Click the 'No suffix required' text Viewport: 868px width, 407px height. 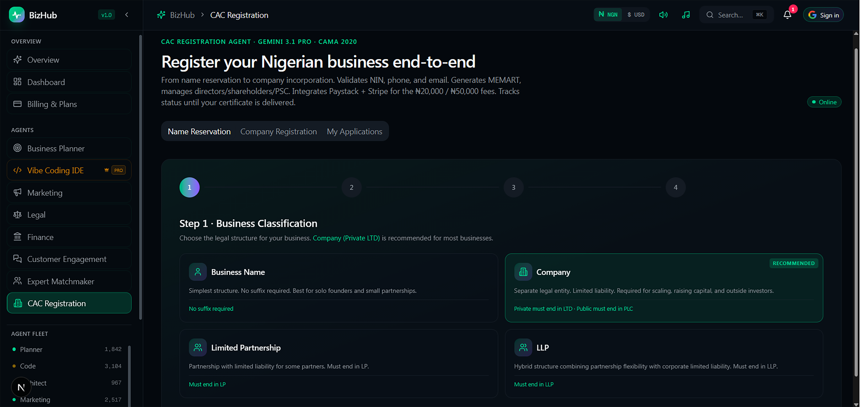211,309
